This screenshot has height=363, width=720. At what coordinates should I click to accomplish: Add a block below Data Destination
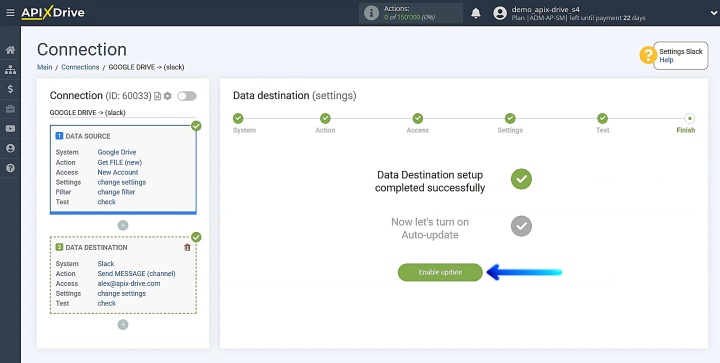point(123,324)
